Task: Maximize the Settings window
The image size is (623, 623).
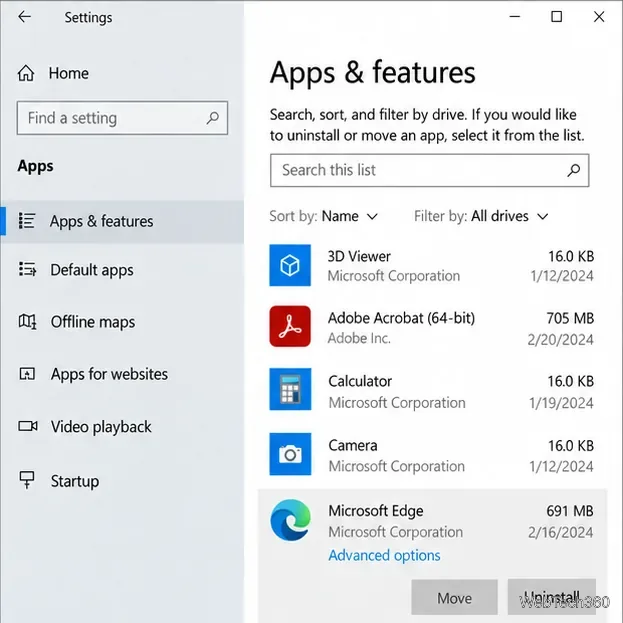Action: (557, 17)
